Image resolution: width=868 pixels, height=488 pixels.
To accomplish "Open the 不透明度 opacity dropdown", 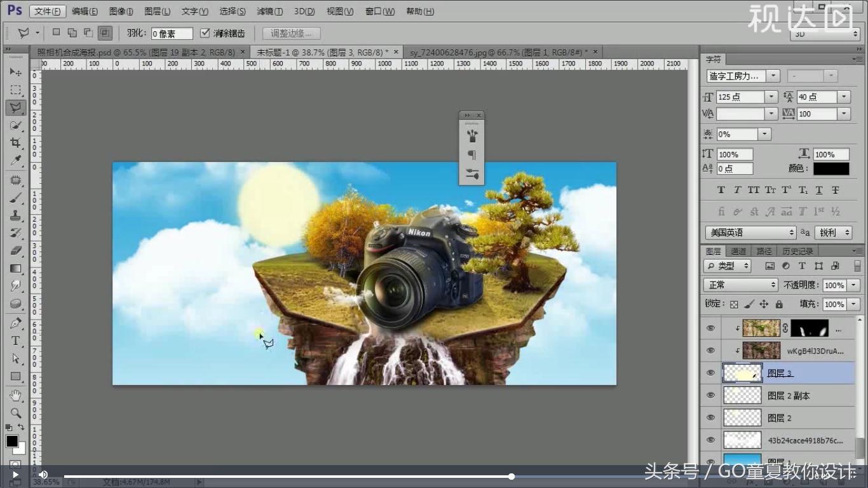I will pos(853,285).
